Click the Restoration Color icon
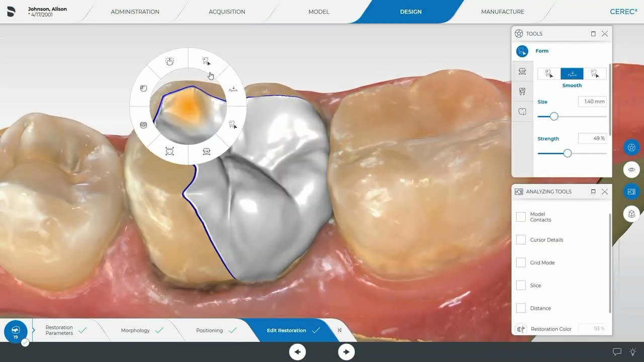 [521, 329]
